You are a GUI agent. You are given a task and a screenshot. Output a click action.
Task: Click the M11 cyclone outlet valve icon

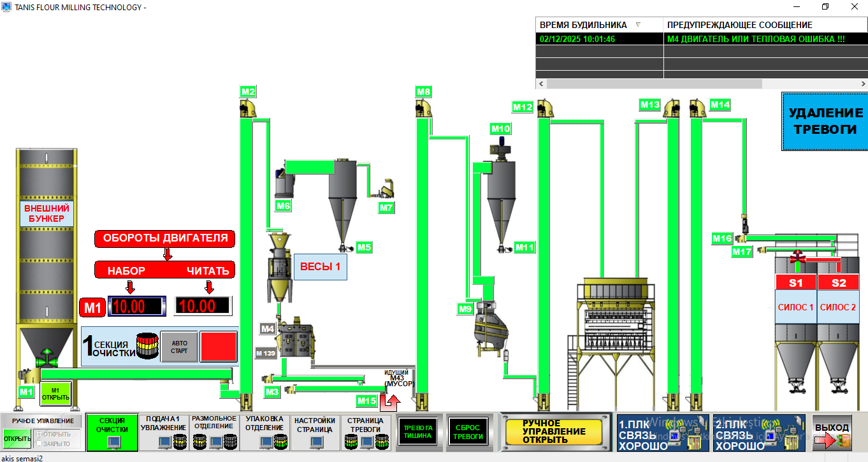coord(505,248)
